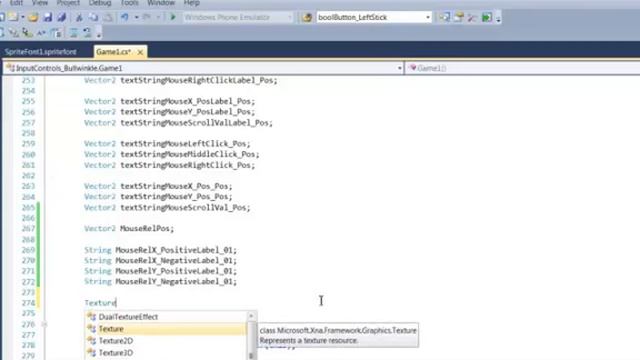640x360 pixels.
Task: Close the Game1.cs tab
Action: click(x=140, y=52)
